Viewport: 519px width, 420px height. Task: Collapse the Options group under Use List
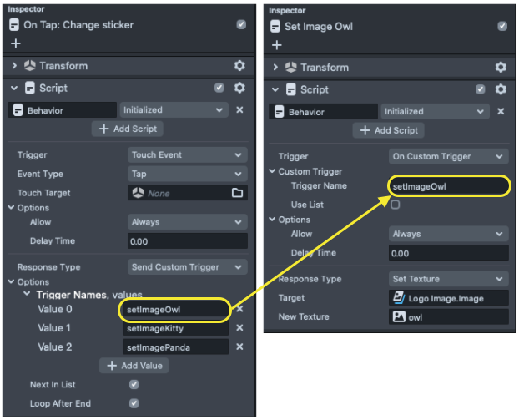click(272, 219)
